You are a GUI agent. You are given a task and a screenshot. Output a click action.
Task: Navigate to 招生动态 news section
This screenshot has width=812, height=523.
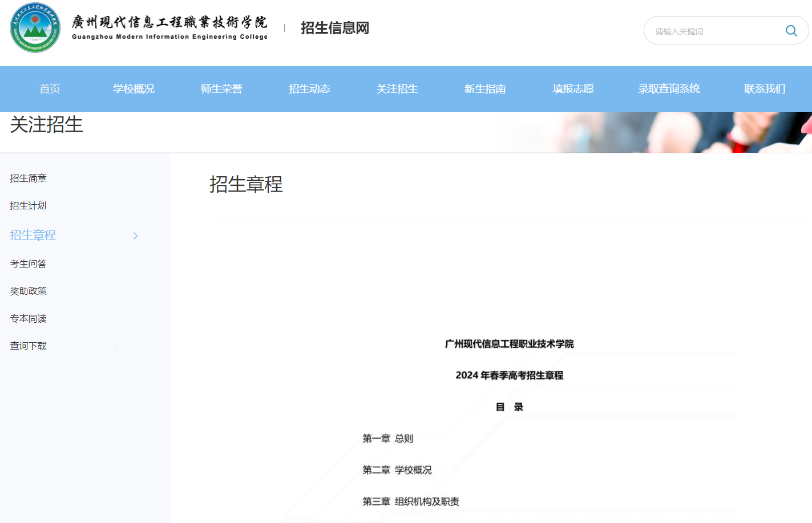pyautogui.click(x=310, y=89)
